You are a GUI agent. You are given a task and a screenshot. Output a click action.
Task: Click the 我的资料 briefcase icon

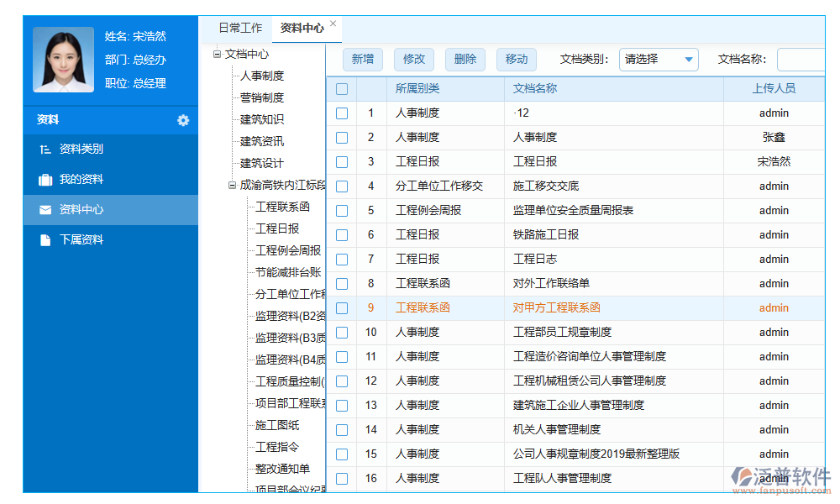[45, 180]
